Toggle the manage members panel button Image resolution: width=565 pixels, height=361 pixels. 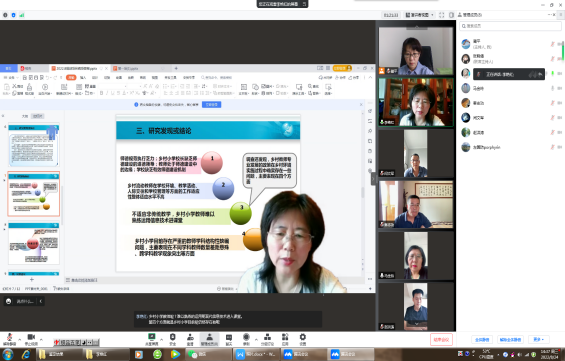tap(209, 339)
